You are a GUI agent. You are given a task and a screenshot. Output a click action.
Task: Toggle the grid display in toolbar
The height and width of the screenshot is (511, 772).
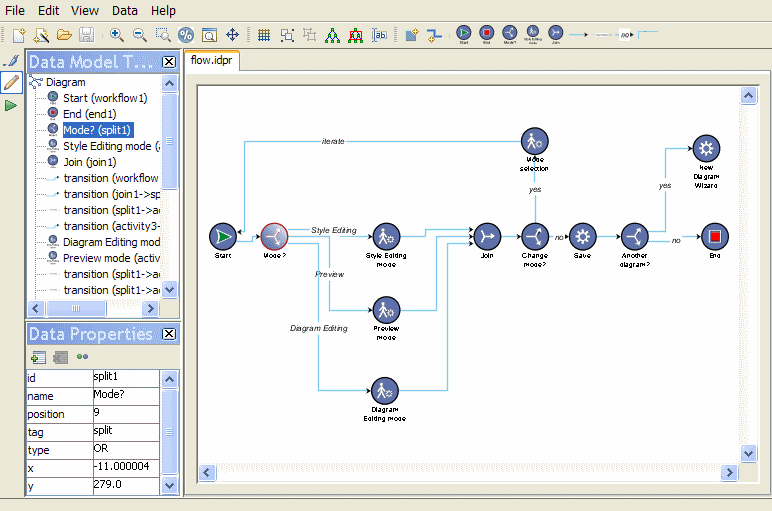click(264, 35)
